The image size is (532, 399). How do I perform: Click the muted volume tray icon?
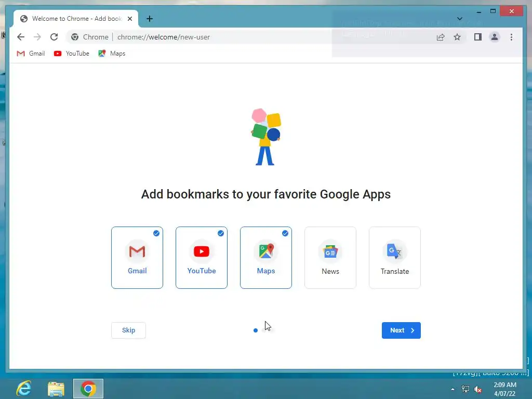[x=478, y=389]
